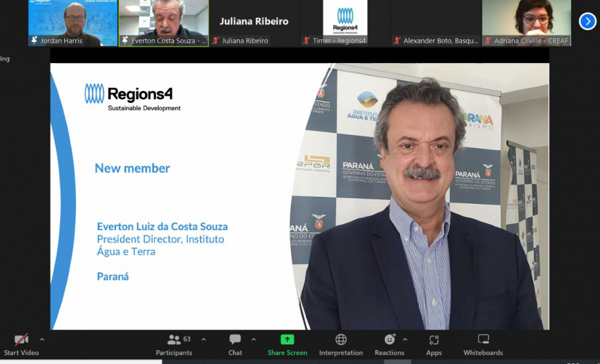Open the Reactions smiley icon
The height and width of the screenshot is (364, 600).
tap(390, 340)
